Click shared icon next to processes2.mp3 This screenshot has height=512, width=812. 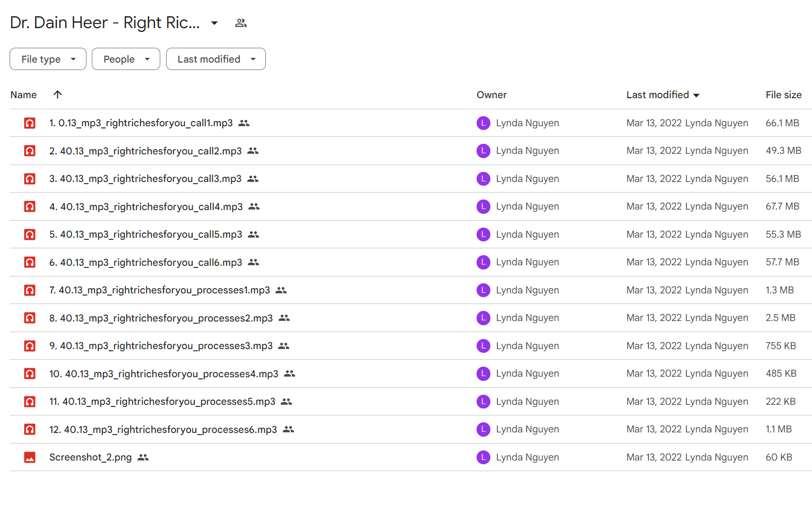[284, 318]
